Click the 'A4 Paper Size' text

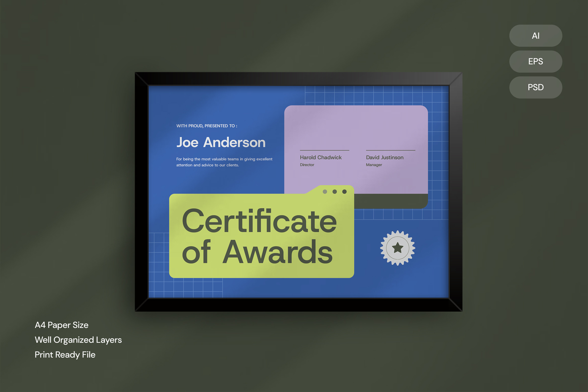pos(62,325)
